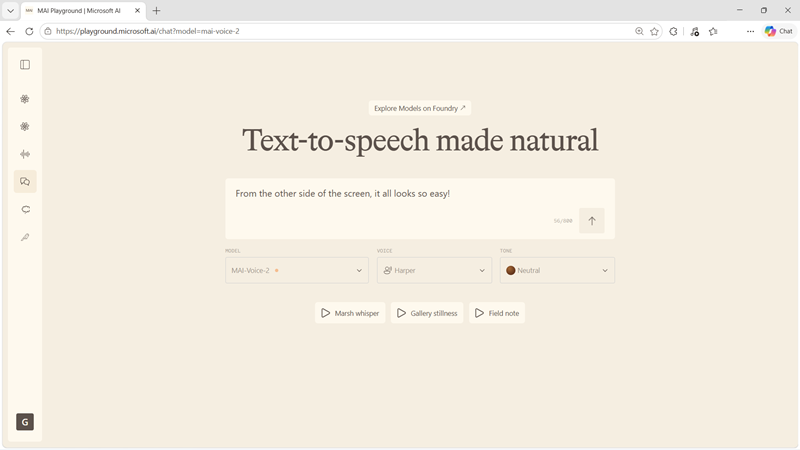The height and width of the screenshot is (450, 800).
Task: Play the Marsh whisper sample
Action: [x=351, y=313]
